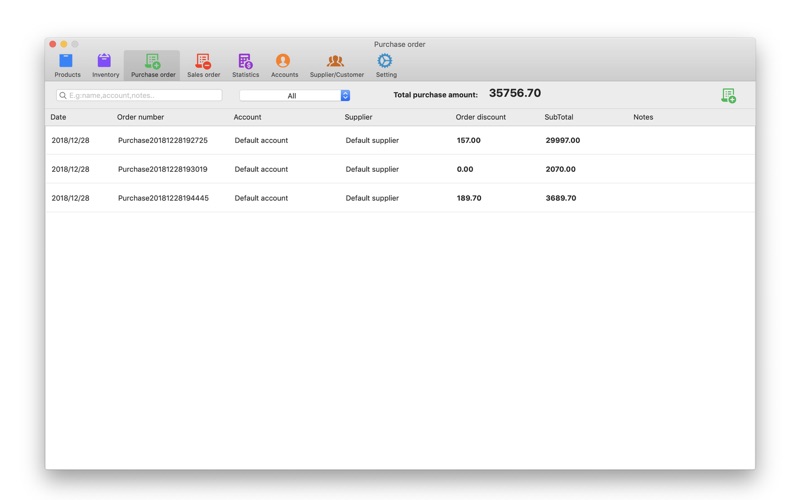Viewport: 800px width, 500px height.
Task: Click the blue dropdown stepper arrows
Action: (x=345, y=95)
